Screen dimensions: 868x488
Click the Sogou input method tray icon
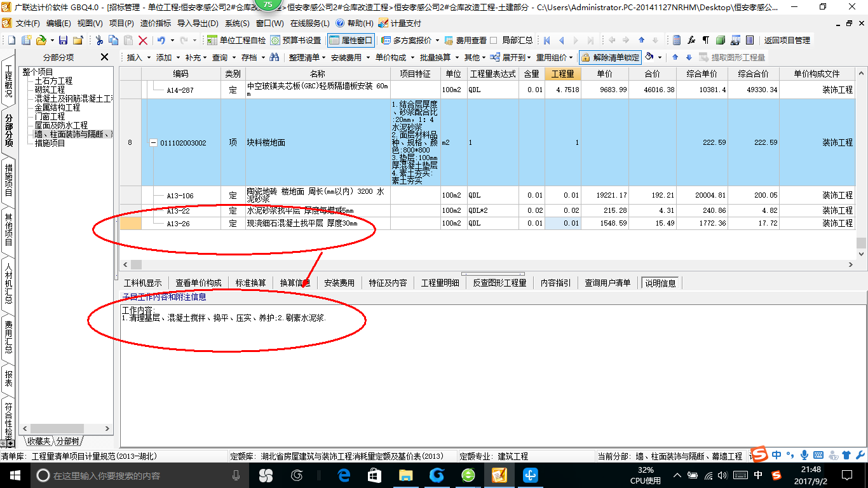tap(776, 475)
